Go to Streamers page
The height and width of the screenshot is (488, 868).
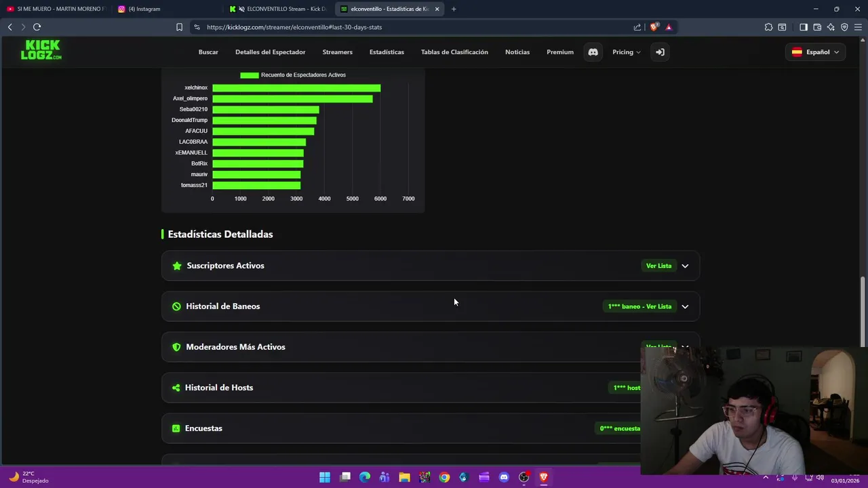click(337, 52)
